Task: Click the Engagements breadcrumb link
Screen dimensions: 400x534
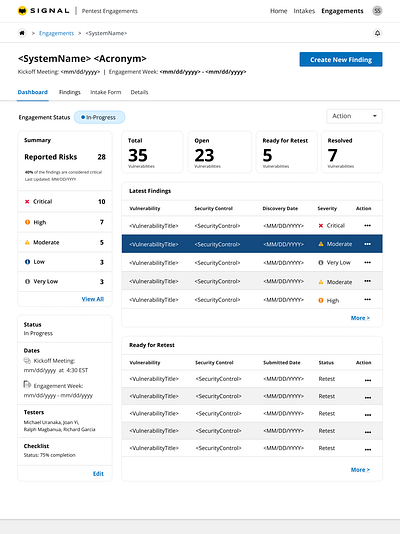Action: pos(57,33)
